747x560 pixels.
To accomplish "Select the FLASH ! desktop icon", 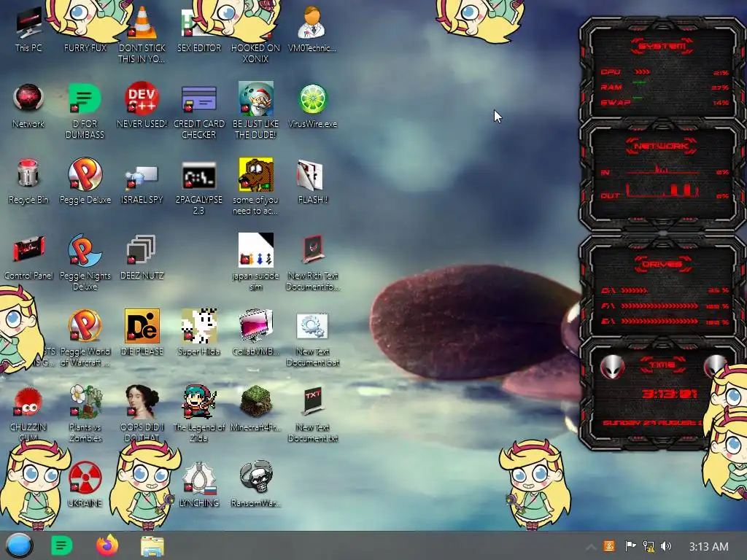I will 312,182.
